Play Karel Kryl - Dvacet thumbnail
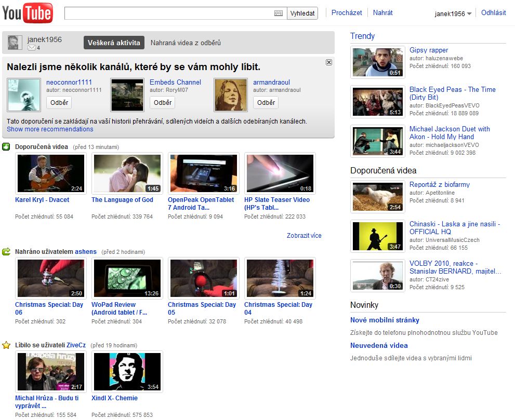 51,173
